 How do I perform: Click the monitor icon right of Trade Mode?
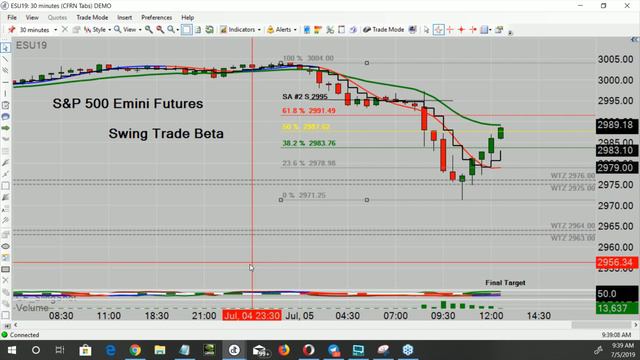pyautogui.click(x=413, y=29)
